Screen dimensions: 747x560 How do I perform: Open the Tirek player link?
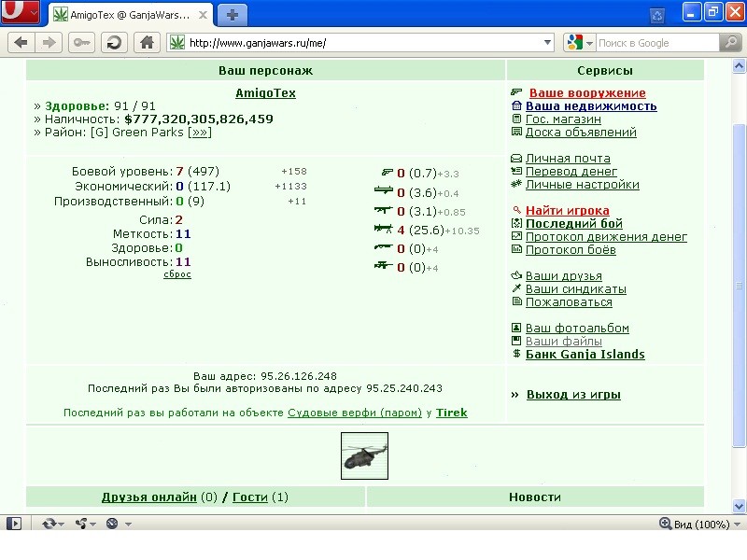[451, 413]
